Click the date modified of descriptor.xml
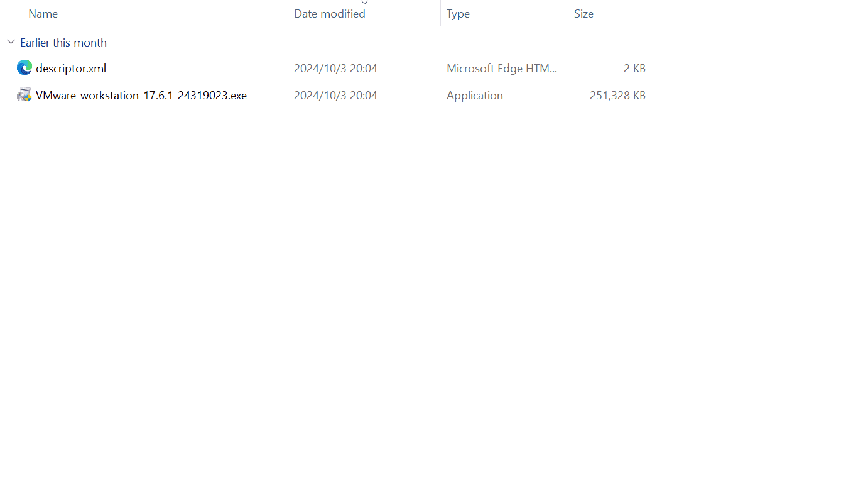Screen dimensions: 868x496 335,68
